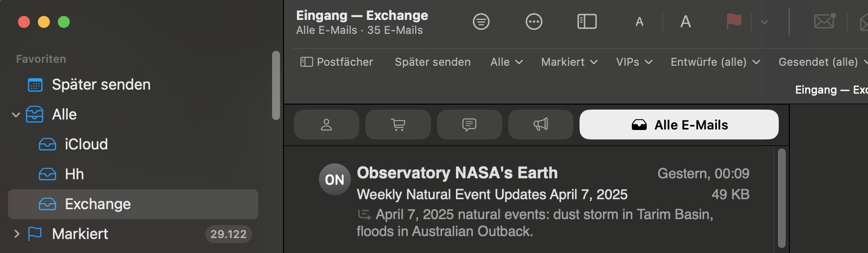Image resolution: width=868 pixels, height=253 pixels.
Task: Open the flag color dropdown arrow
Action: click(764, 22)
